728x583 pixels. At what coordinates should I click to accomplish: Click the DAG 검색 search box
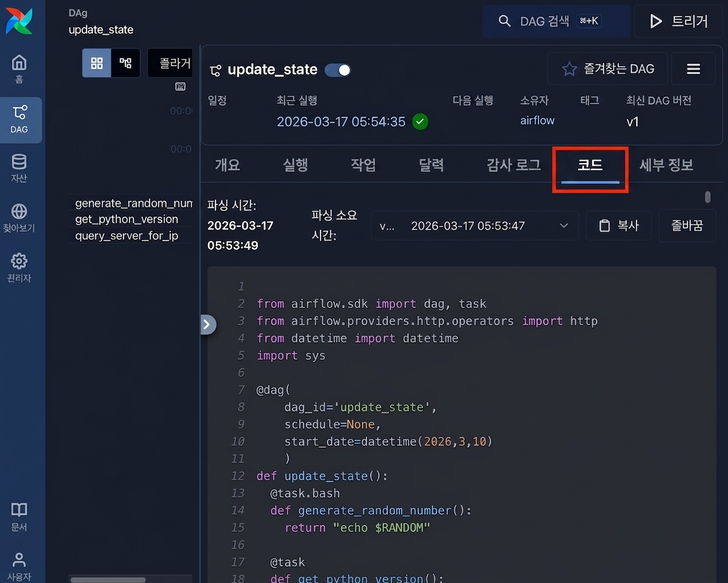[x=555, y=21]
